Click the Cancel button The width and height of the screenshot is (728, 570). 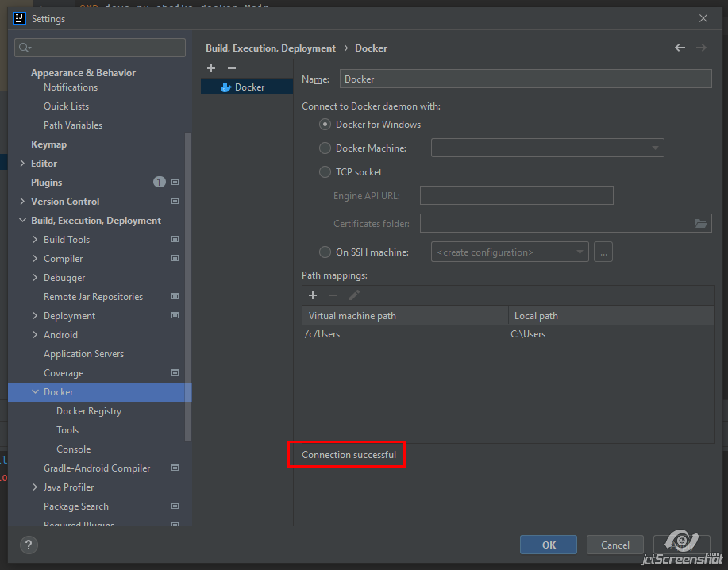pyautogui.click(x=614, y=545)
